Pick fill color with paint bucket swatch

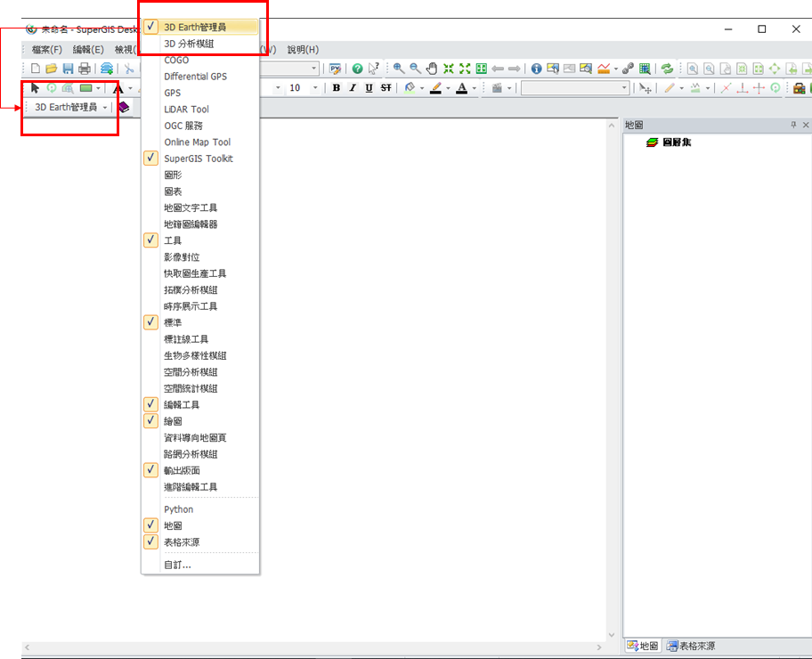(x=410, y=88)
